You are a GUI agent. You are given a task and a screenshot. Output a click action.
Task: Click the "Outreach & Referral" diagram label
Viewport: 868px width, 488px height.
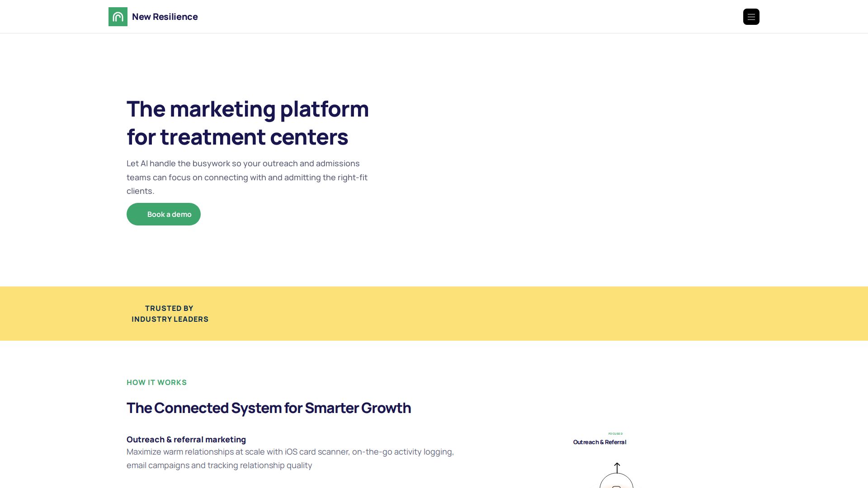point(599,442)
